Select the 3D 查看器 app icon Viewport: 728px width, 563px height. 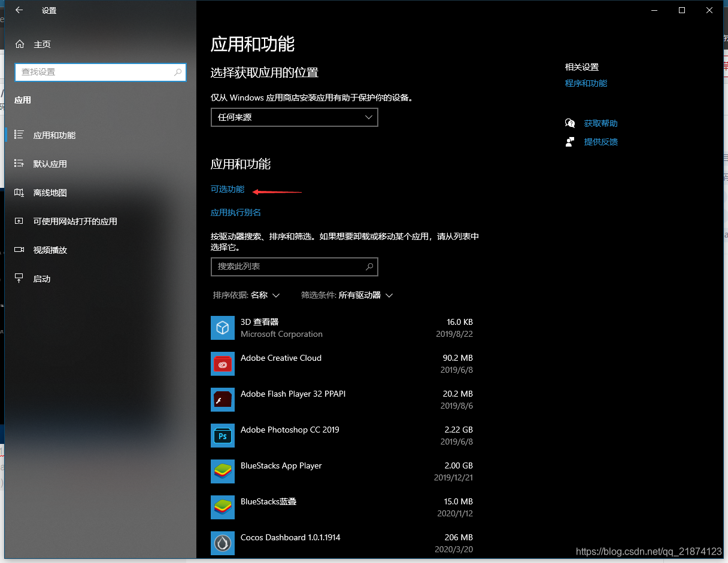(223, 328)
